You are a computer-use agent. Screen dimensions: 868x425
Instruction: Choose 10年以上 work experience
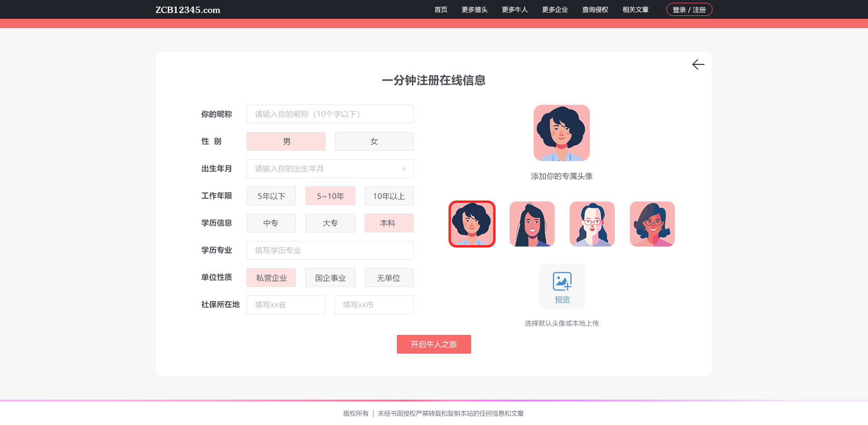coord(389,196)
